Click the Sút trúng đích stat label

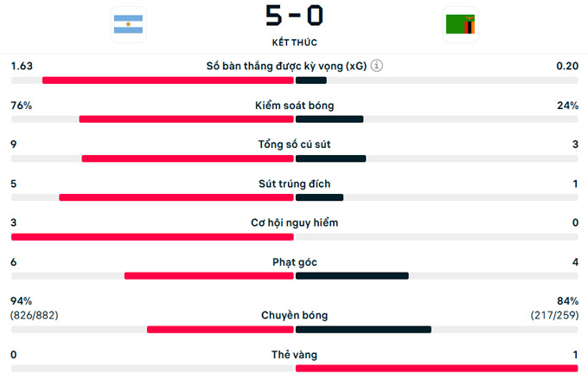(x=294, y=184)
